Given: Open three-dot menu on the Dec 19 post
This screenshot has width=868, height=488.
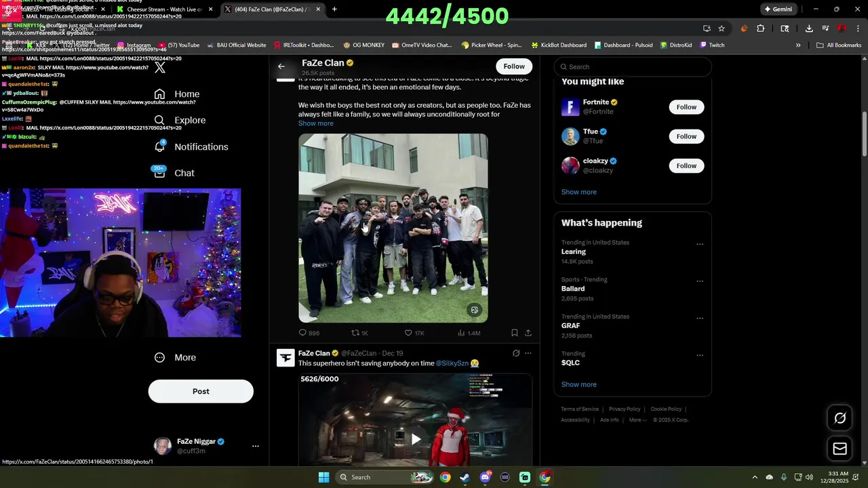Looking at the screenshot, I should 528,353.
